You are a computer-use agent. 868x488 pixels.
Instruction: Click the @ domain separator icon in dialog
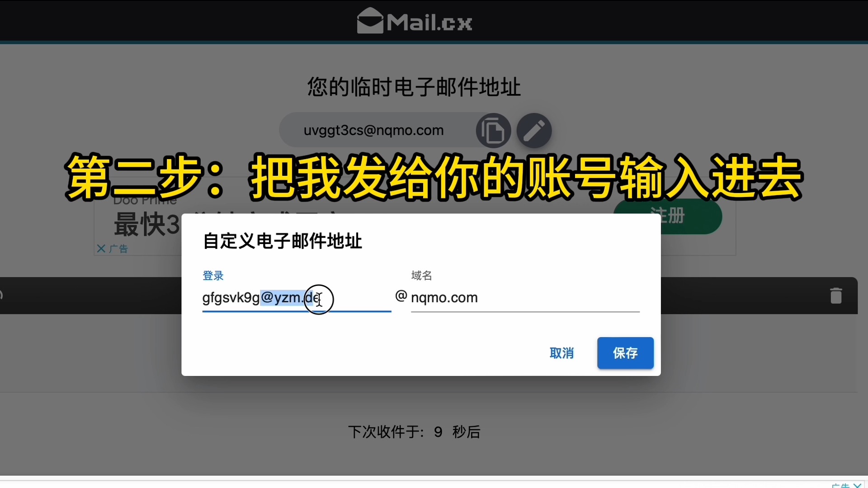click(400, 297)
